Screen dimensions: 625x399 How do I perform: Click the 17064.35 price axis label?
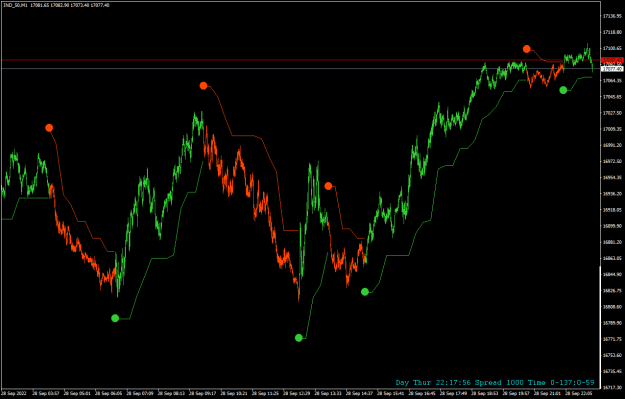612,81
